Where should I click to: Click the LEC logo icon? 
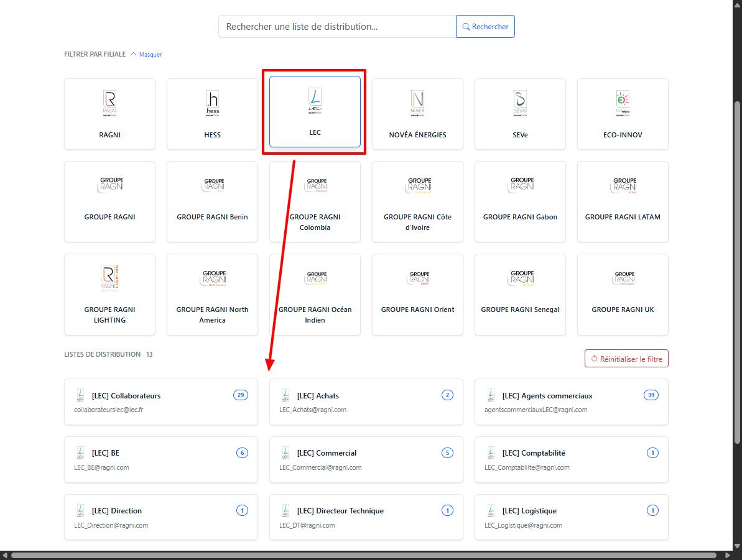coord(315,101)
